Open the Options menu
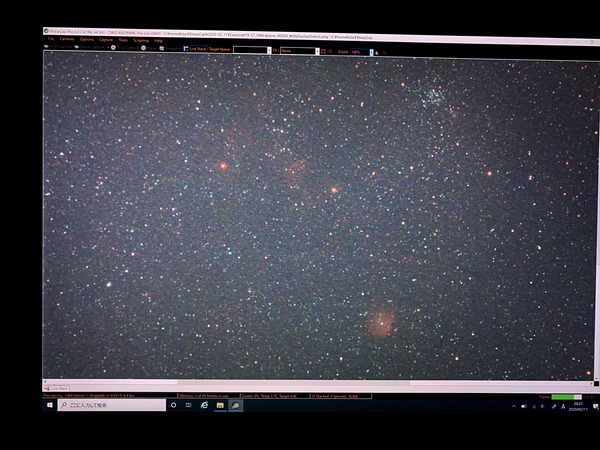 coord(86,39)
